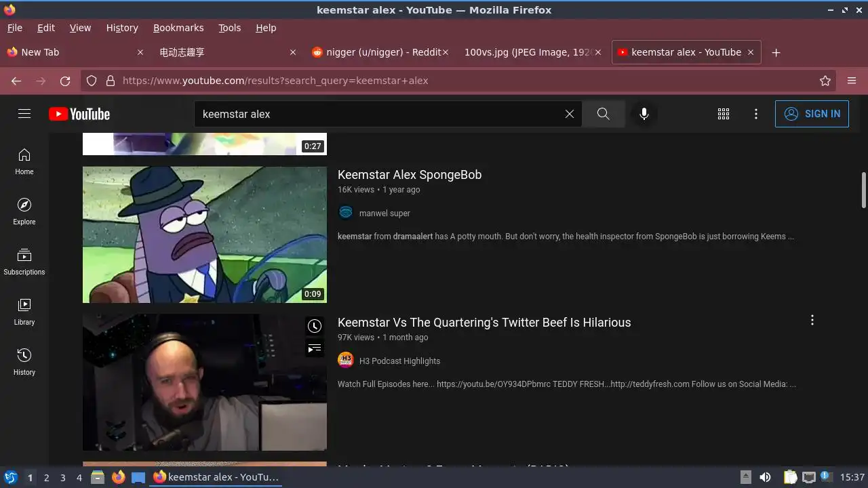Clear the search box with the X
This screenshot has height=488, width=868.
coord(570,114)
